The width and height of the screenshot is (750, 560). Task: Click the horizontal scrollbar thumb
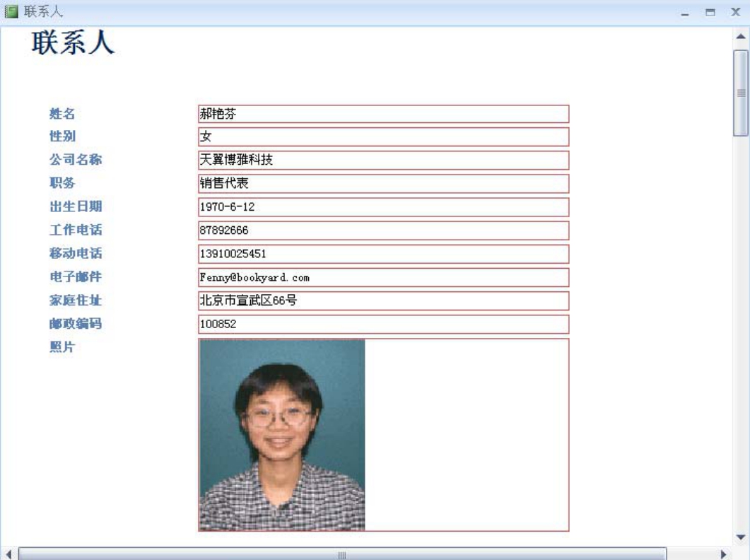click(x=342, y=554)
